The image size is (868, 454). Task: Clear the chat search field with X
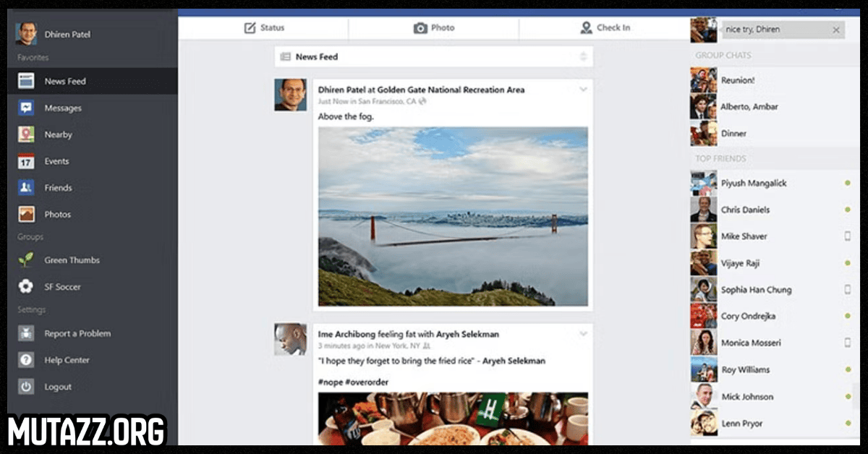click(x=836, y=30)
